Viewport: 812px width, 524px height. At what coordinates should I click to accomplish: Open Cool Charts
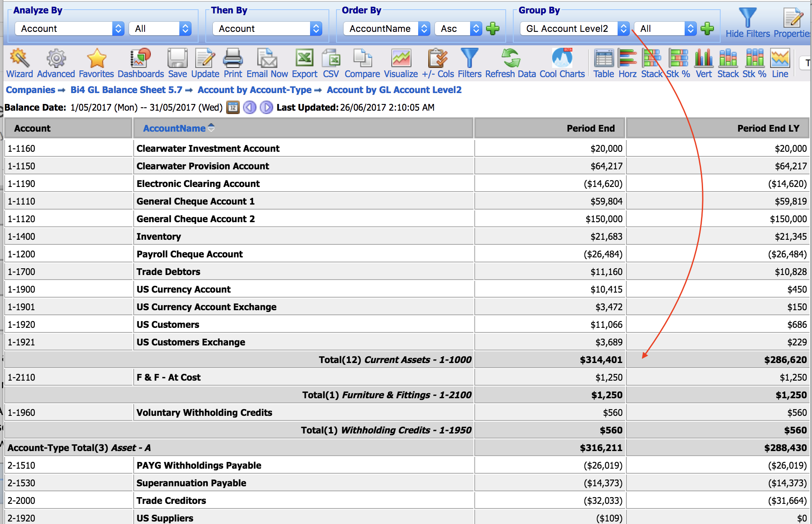562,63
